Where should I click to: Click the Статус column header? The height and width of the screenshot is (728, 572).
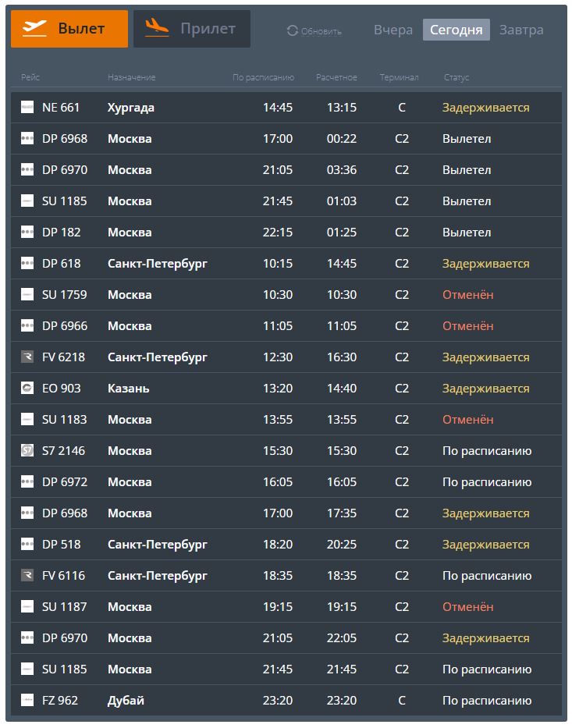pos(457,77)
